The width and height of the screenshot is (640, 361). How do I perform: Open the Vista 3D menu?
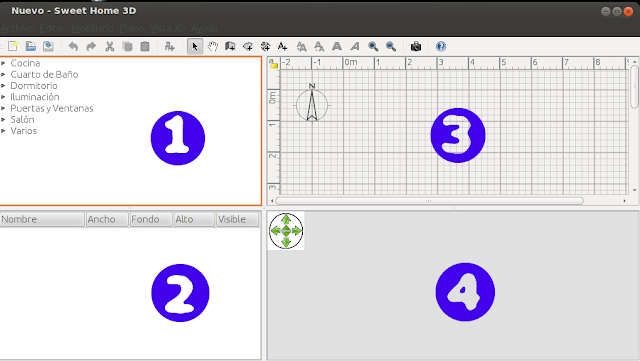pos(167,28)
